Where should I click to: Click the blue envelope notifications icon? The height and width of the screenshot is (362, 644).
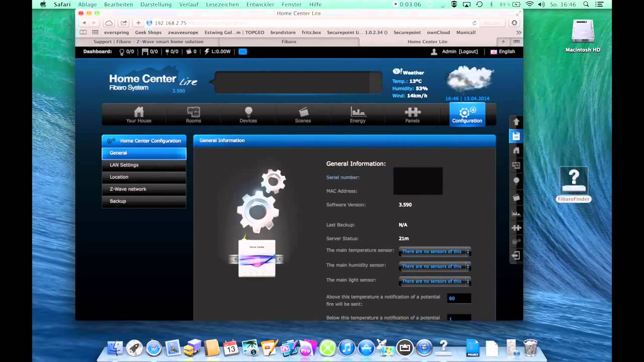pos(243,51)
